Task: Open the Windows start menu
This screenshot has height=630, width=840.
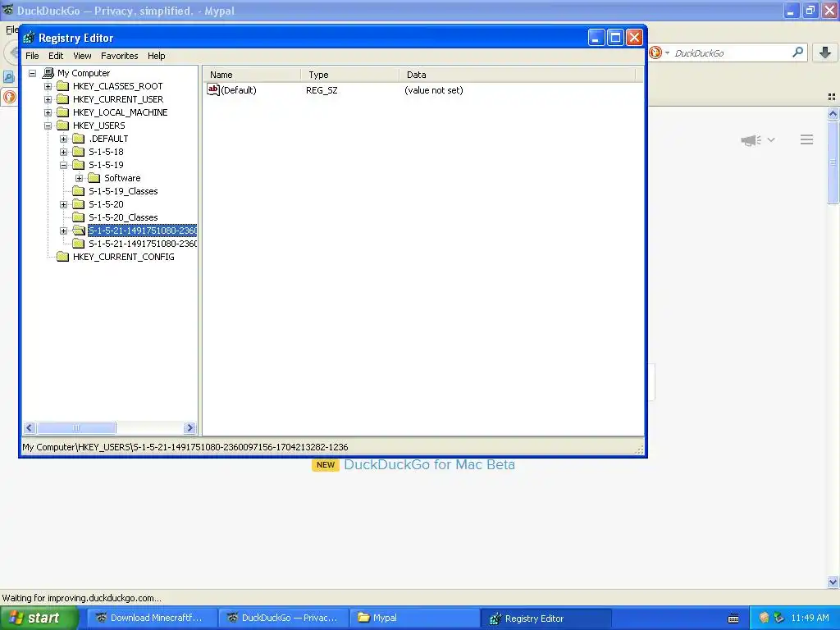Action: [x=39, y=619]
